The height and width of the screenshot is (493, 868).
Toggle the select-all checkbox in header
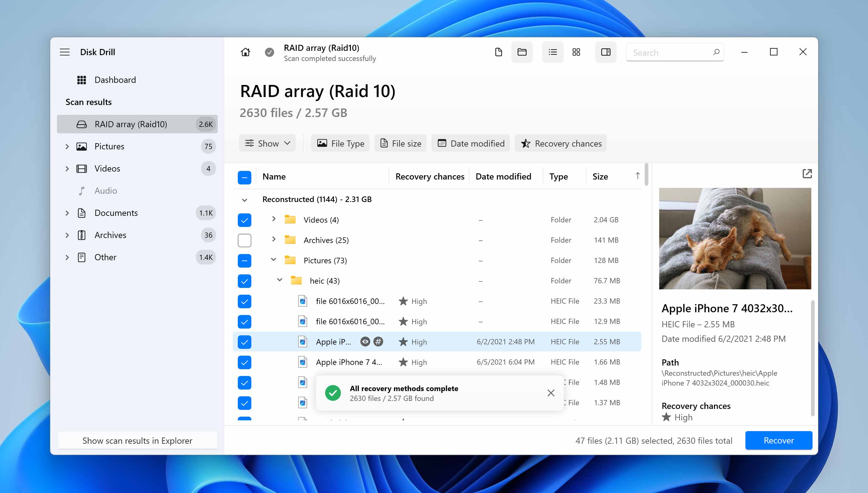tap(244, 177)
